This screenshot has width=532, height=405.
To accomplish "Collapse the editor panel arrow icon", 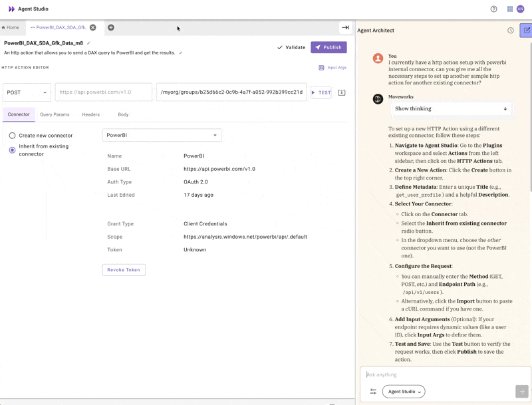I will tap(345, 27).
